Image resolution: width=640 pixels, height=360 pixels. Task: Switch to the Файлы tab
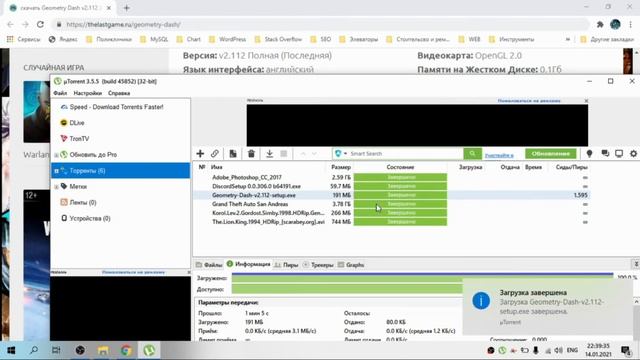(209, 265)
